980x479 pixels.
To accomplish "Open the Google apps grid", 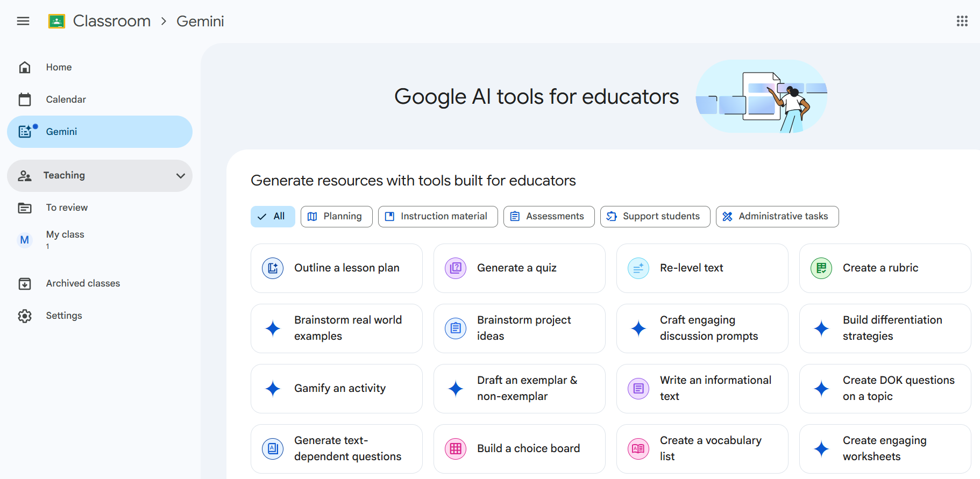I will (x=962, y=21).
